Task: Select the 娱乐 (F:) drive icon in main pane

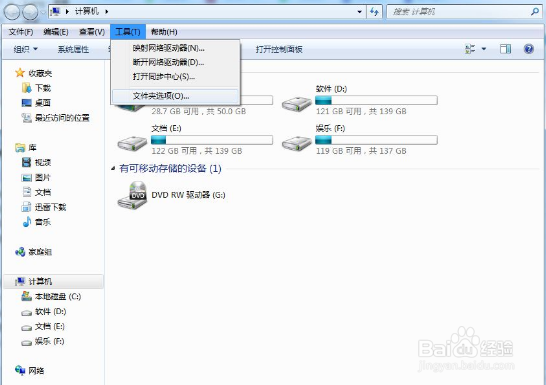Action: pos(297,143)
